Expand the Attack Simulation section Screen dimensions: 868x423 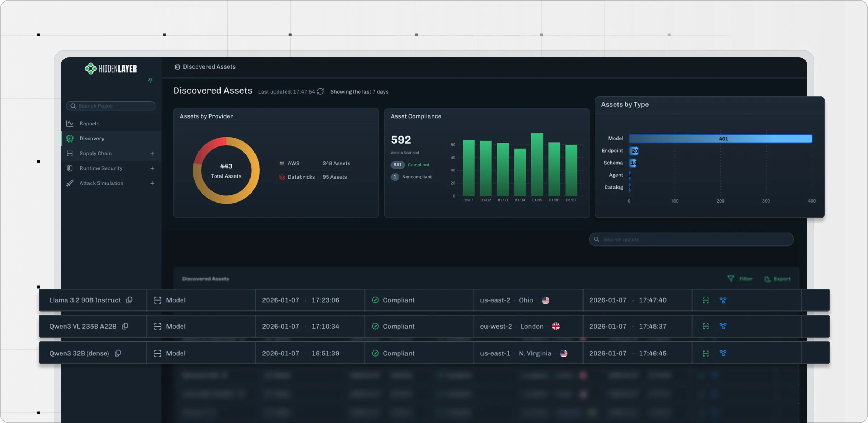click(x=152, y=184)
